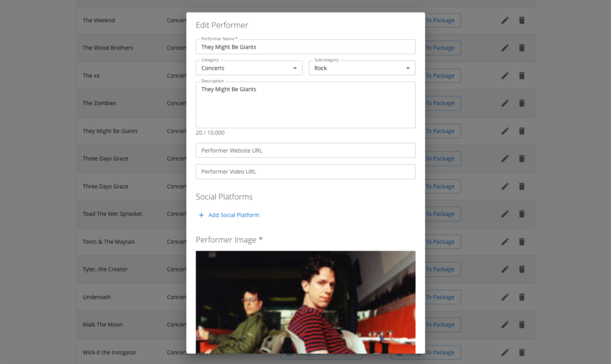Delete The Weeknd using its trash icon

pyautogui.click(x=521, y=20)
